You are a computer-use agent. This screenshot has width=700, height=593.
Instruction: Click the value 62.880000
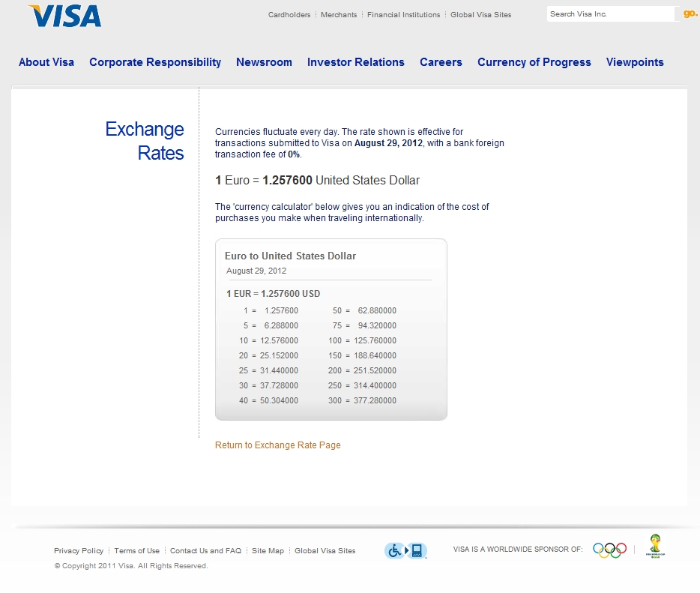coord(377,310)
